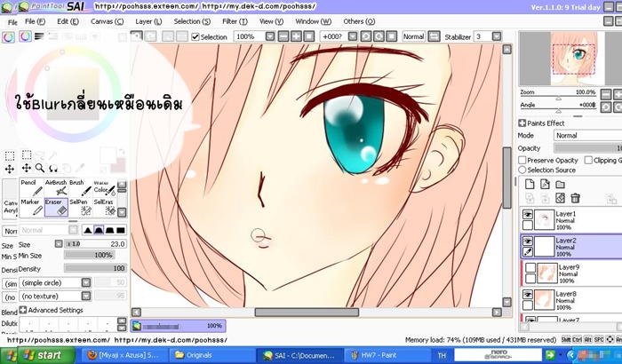Swap foreground and background colors
622x364 pixels.
122,153
